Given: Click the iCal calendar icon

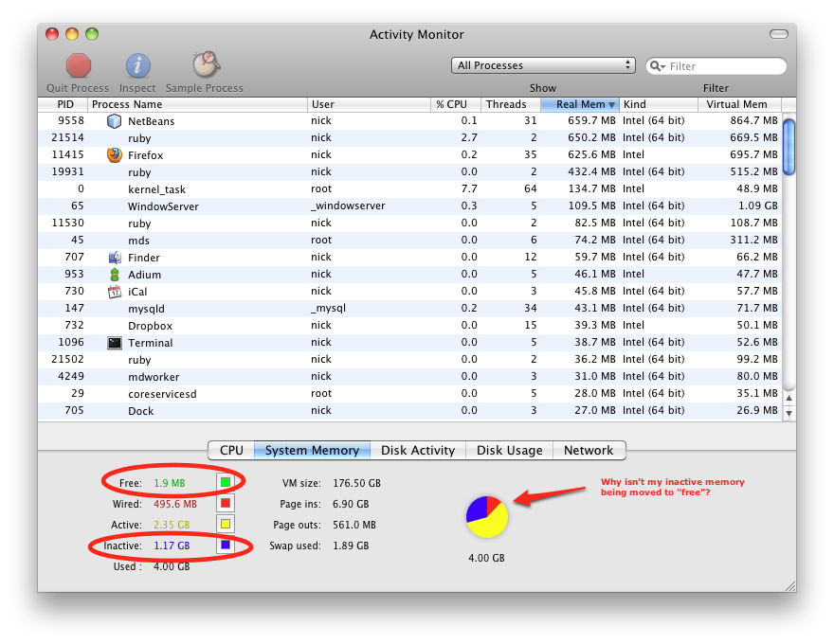Looking at the screenshot, I should pyautogui.click(x=115, y=291).
